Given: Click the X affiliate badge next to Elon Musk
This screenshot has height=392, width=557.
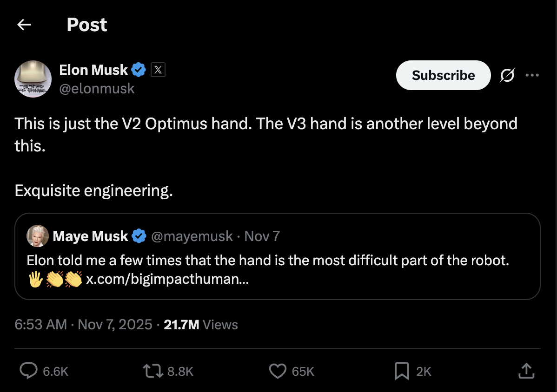Looking at the screenshot, I should tap(157, 70).
